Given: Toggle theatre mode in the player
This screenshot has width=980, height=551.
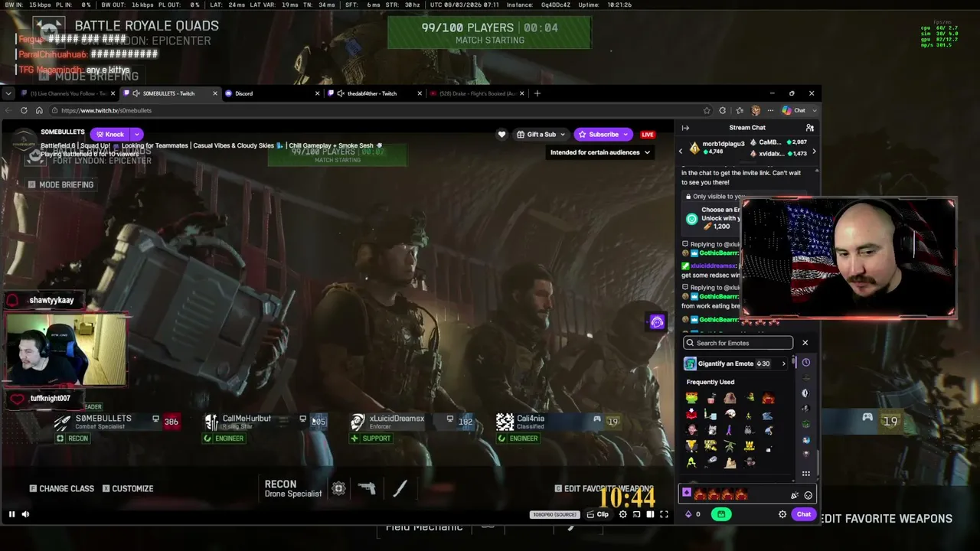Looking at the screenshot, I should (x=650, y=514).
